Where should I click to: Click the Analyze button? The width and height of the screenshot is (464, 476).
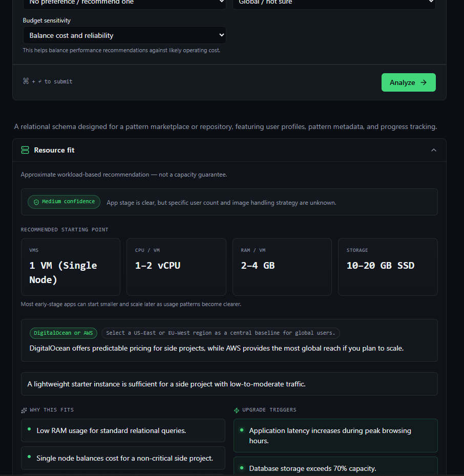408,82
